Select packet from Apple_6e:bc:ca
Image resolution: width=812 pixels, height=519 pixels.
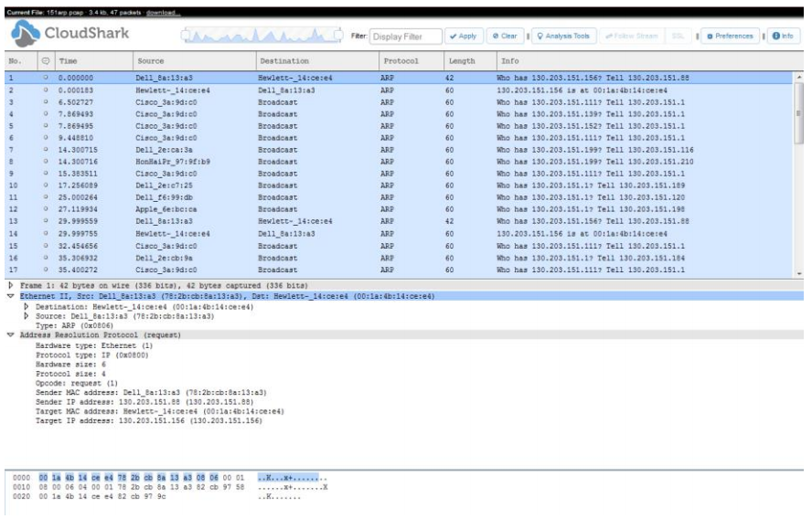pyautogui.click(x=399, y=209)
